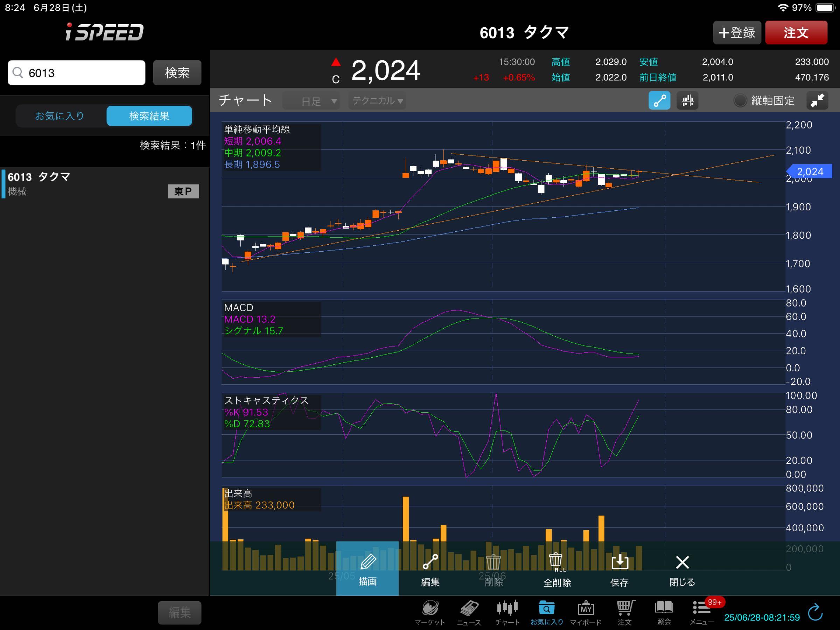Tap the refresh arrow icon
The height and width of the screenshot is (630, 840).
coord(815,612)
